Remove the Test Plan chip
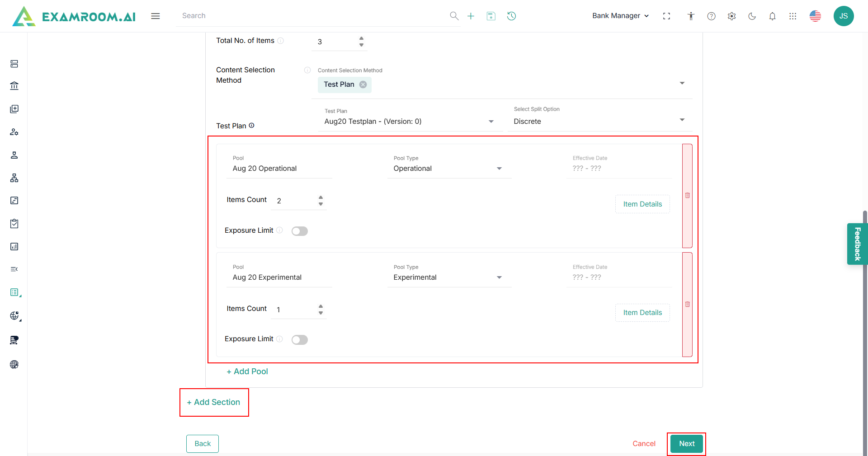 coord(363,85)
